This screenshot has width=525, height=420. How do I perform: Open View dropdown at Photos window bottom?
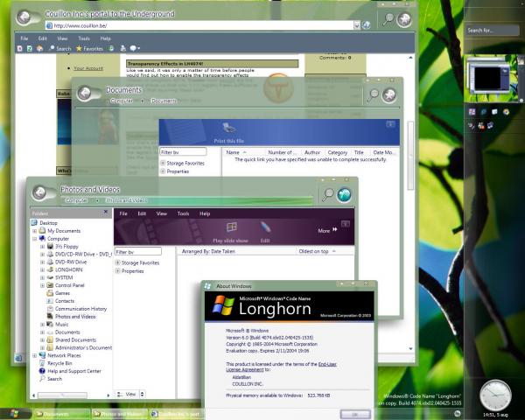143,395
